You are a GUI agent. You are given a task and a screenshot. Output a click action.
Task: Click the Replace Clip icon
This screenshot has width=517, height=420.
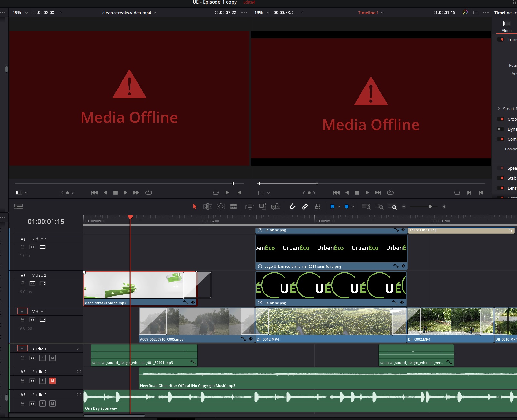tap(276, 207)
